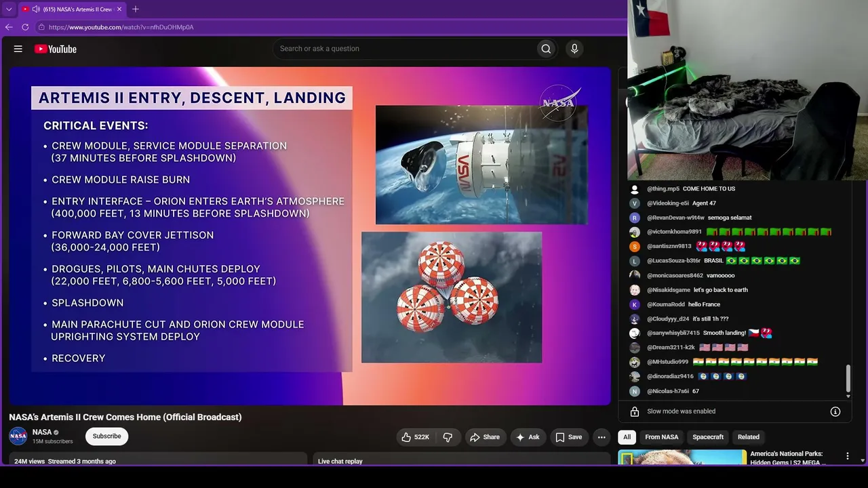Dislike this video

448,437
